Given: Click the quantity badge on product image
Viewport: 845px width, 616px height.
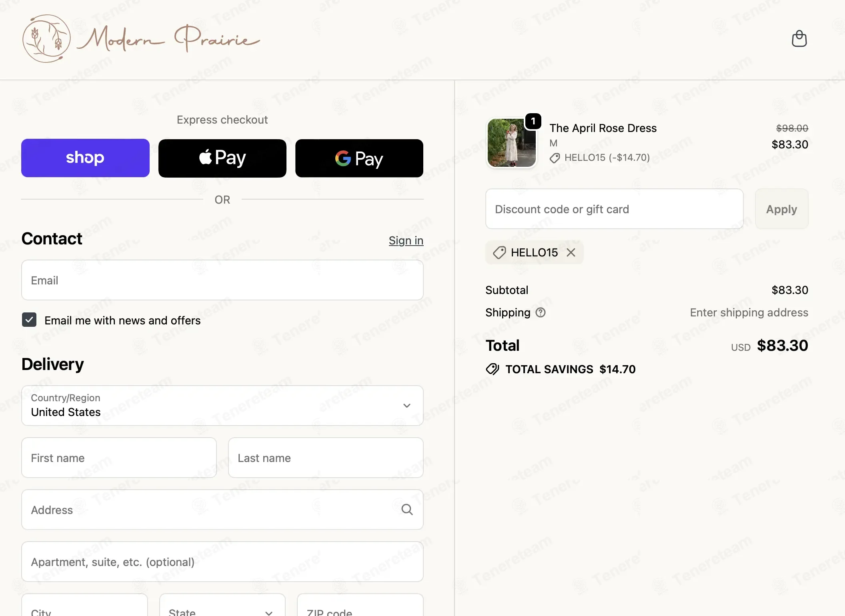Looking at the screenshot, I should pos(533,121).
